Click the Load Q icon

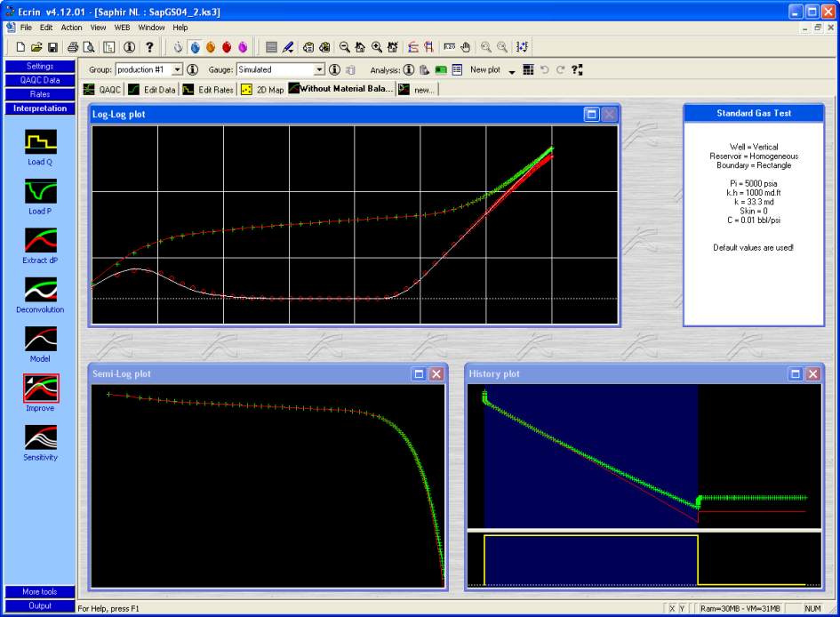(40, 143)
